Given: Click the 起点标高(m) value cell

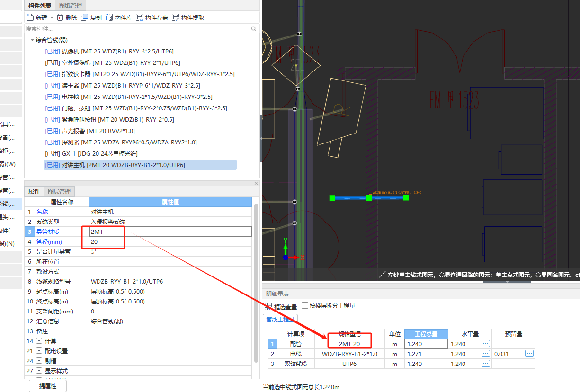Looking at the screenshot, I should [170, 291].
